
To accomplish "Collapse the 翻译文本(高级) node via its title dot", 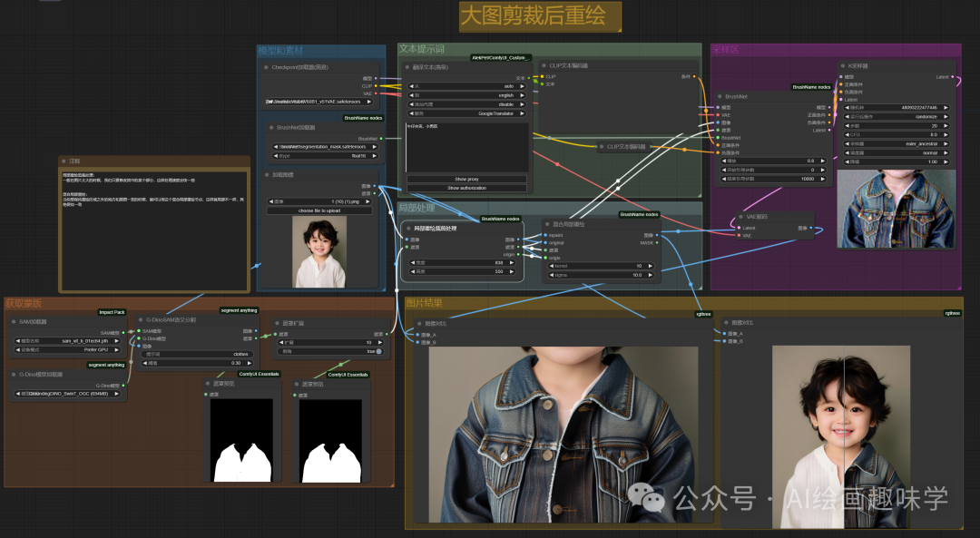I will [x=407, y=67].
